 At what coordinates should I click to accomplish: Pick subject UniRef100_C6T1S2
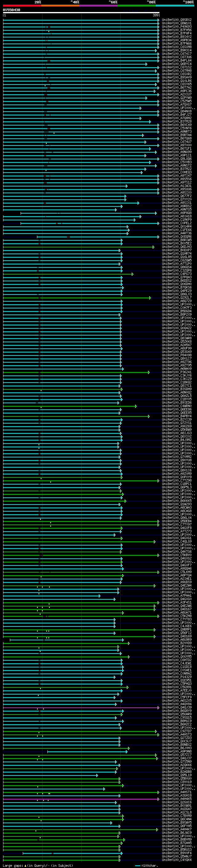177,67
